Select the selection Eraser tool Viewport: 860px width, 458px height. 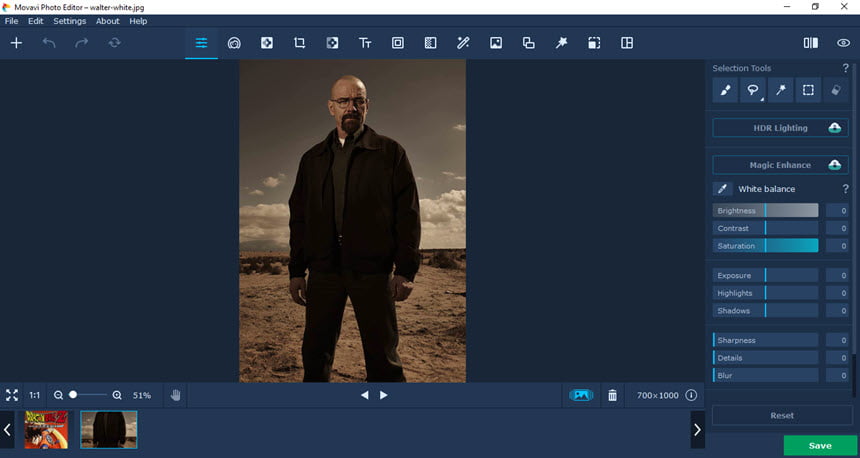836,90
